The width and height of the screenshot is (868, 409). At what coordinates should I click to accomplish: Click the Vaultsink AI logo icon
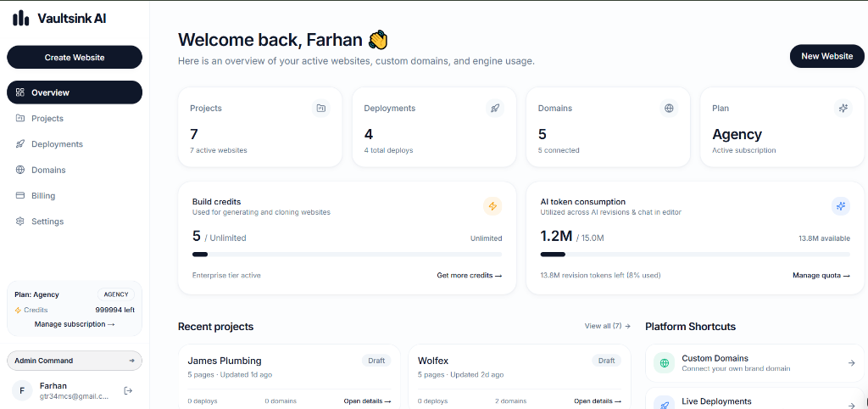click(x=20, y=19)
